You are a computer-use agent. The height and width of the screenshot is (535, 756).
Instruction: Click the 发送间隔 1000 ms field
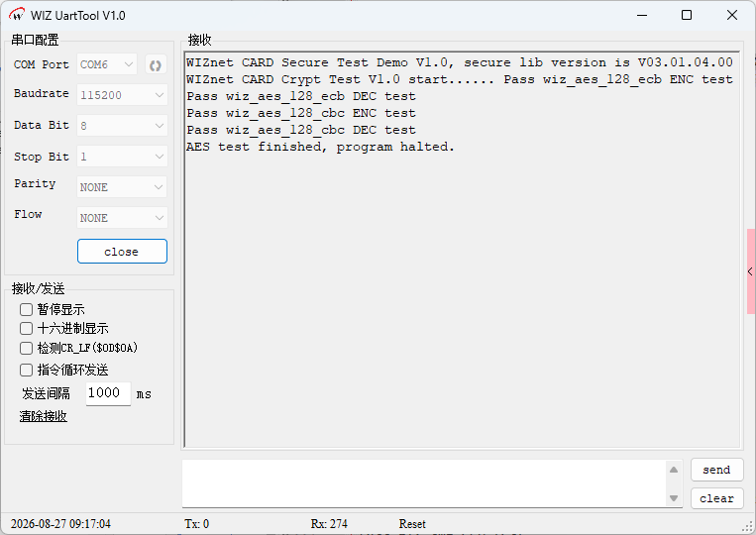point(108,393)
